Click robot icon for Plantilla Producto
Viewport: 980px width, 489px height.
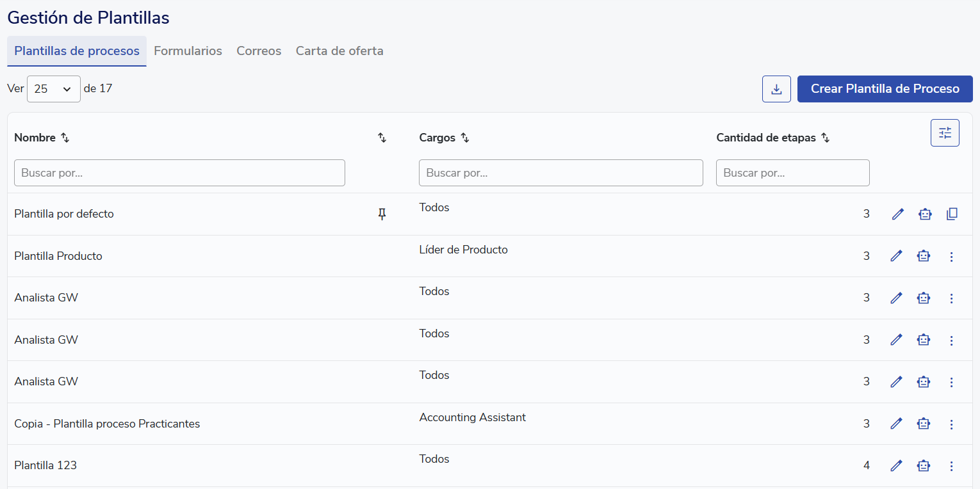pos(923,256)
